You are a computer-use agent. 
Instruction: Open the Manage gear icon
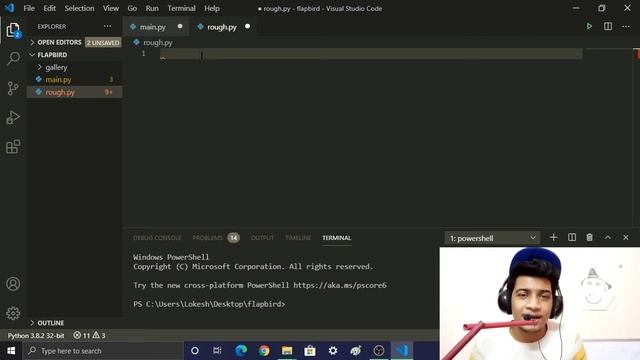pos(13,313)
